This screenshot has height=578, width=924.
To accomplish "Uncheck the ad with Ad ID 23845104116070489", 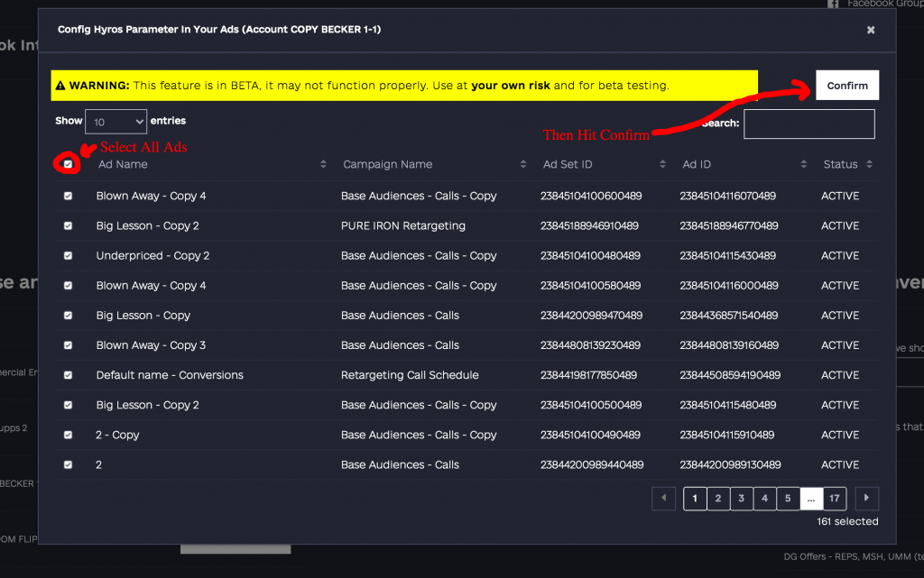I will [68, 196].
